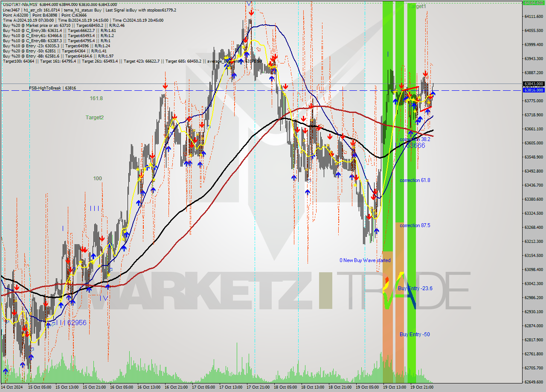Click 62986.200 on the price axis
This screenshot has width=546, height=392.
pos(533,297)
